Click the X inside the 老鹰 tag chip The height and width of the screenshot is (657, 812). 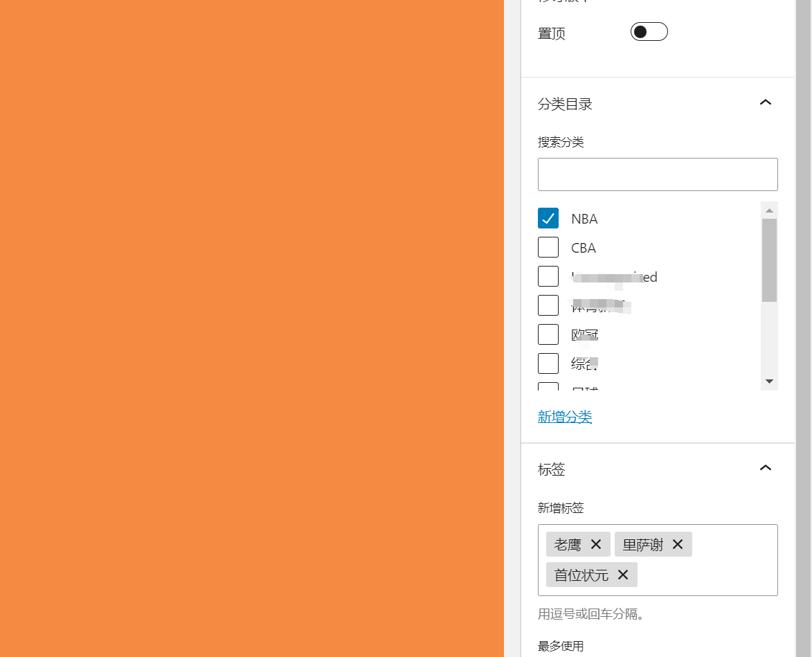595,544
